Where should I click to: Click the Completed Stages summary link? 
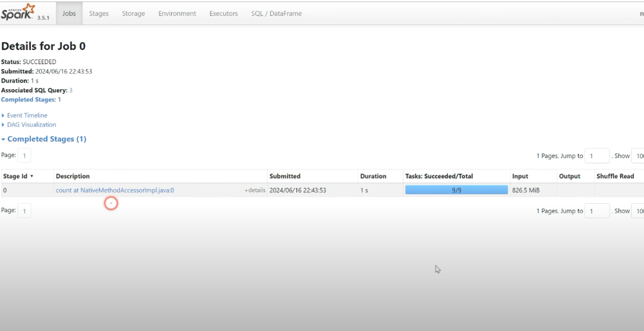pos(28,100)
